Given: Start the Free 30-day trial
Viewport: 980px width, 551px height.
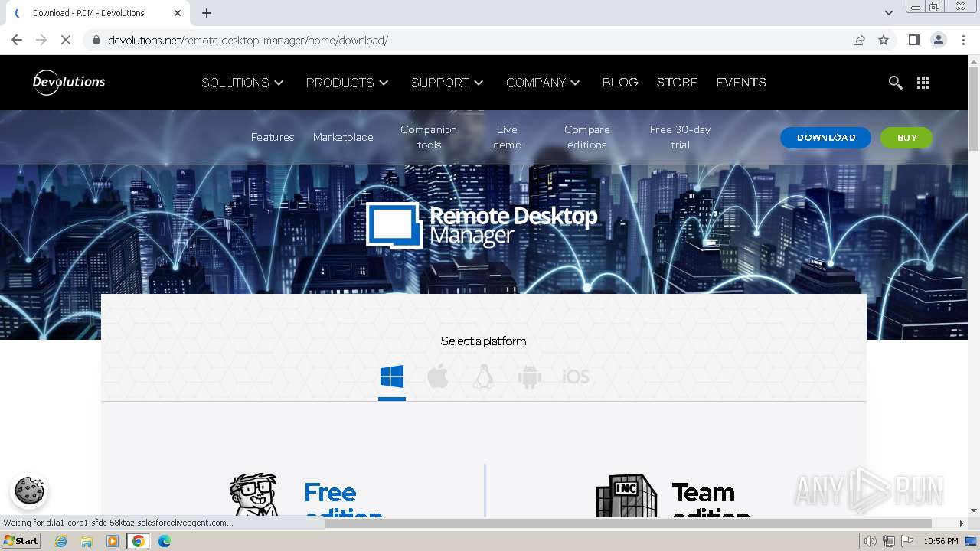Looking at the screenshot, I should [680, 137].
